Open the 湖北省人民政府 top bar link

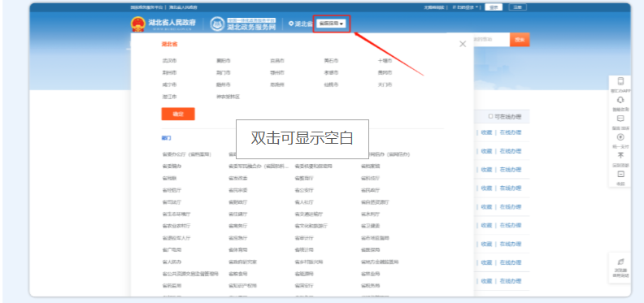pos(183,7)
